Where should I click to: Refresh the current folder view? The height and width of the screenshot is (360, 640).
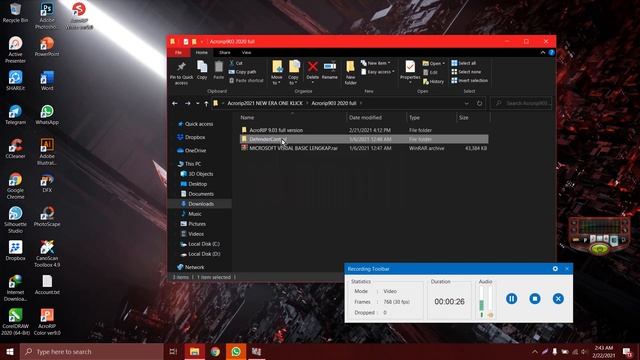coord(480,104)
